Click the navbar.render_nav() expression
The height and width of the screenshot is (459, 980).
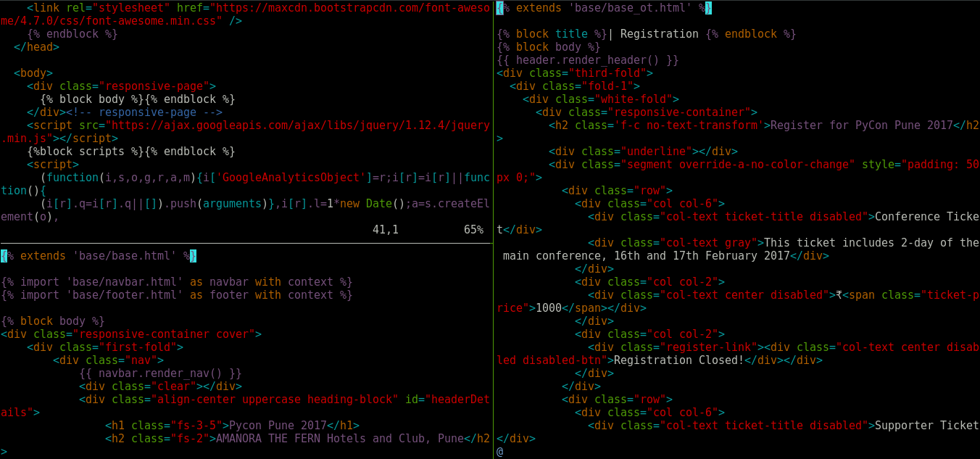pos(160,373)
